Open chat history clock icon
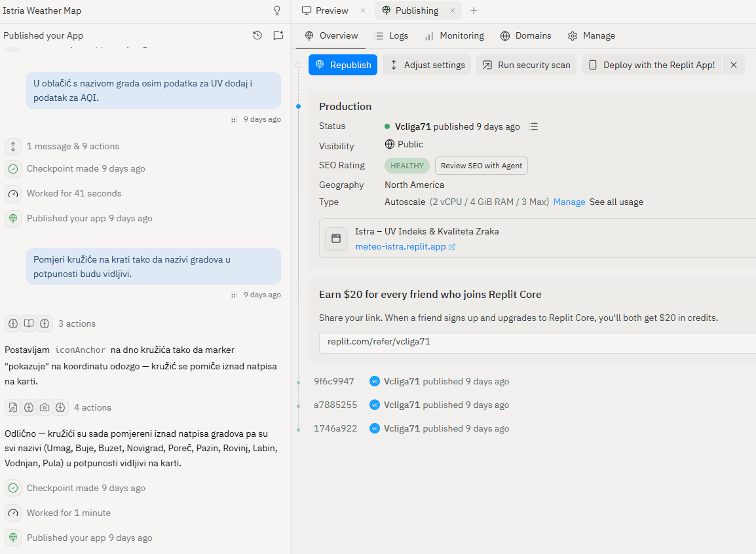 [257, 35]
